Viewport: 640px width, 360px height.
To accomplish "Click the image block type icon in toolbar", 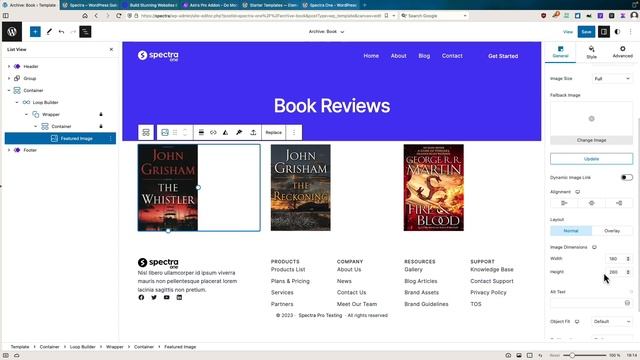I will (x=165, y=132).
